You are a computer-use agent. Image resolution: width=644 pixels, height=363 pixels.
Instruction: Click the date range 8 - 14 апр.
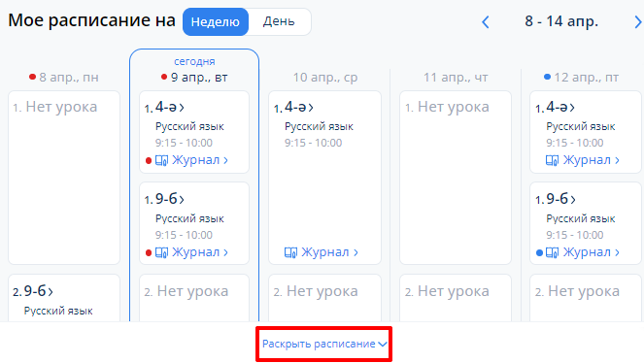[561, 21]
